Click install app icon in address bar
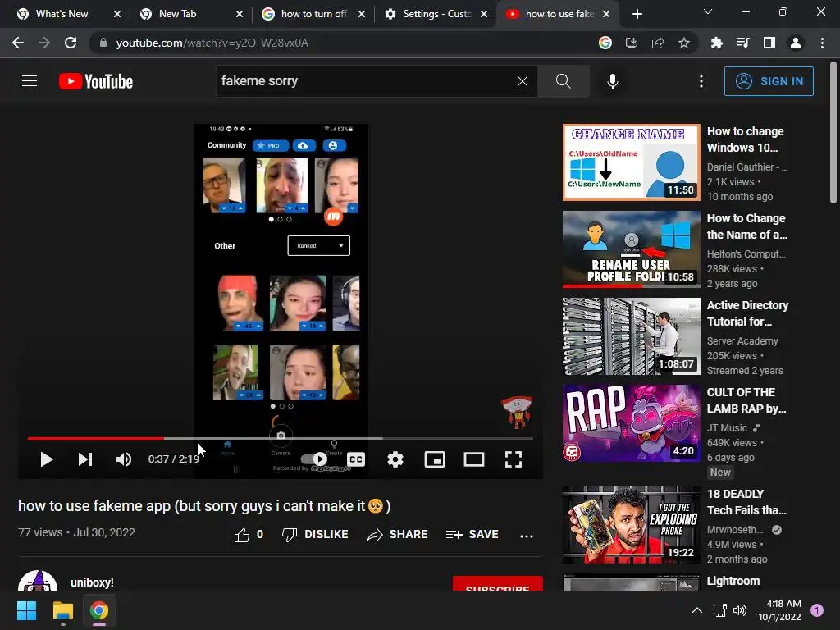 pos(632,43)
